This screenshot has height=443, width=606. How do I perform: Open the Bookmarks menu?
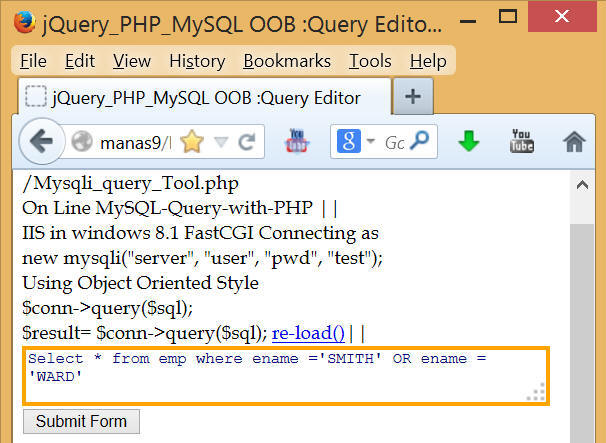tap(287, 61)
